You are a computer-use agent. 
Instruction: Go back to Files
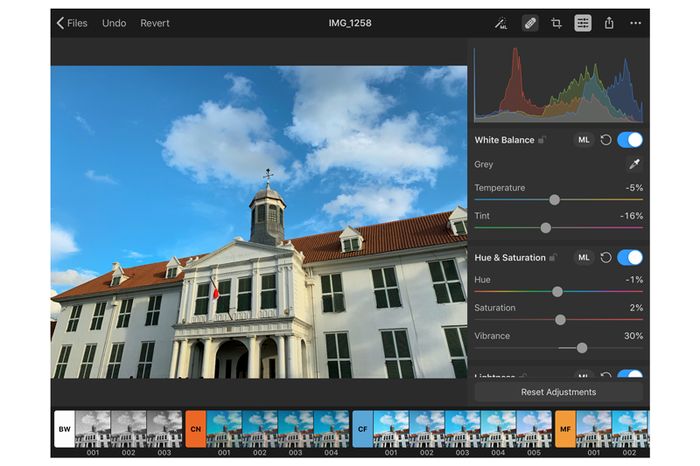click(x=72, y=23)
